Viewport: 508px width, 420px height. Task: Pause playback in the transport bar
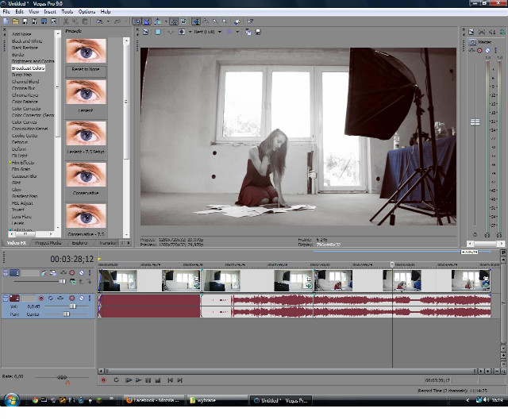click(148, 380)
